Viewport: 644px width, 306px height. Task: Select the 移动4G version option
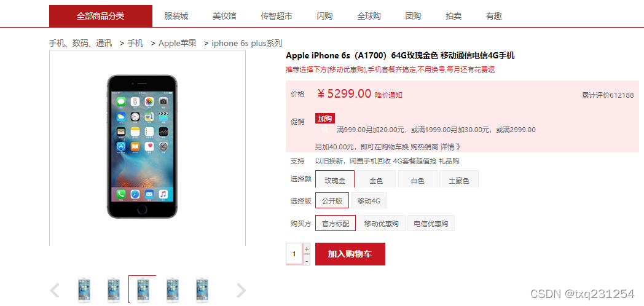369,201
